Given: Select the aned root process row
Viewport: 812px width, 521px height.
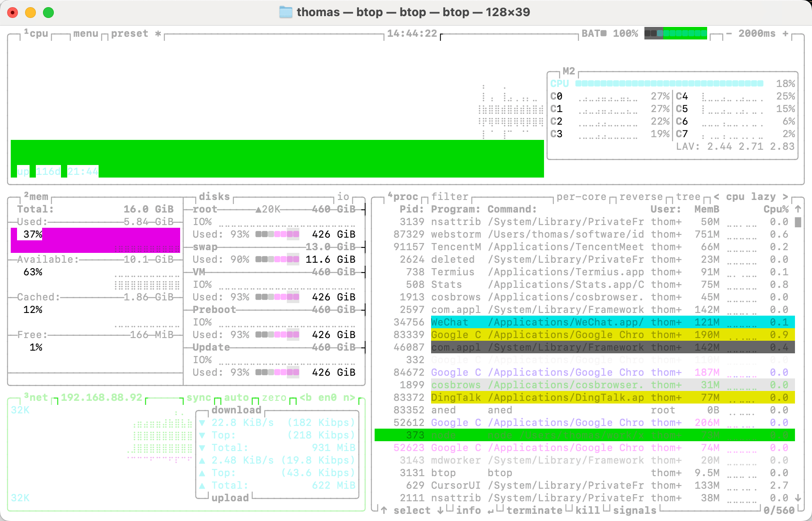Looking at the screenshot, I should [x=585, y=410].
